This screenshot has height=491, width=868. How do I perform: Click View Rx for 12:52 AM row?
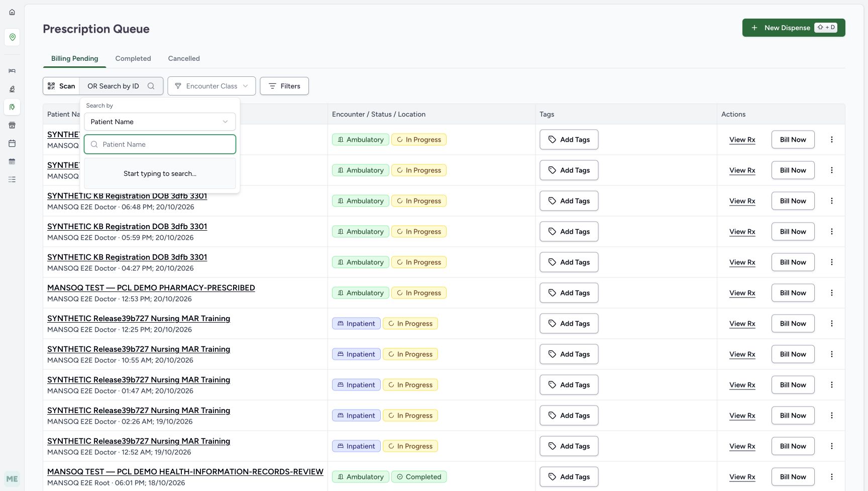(742, 446)
